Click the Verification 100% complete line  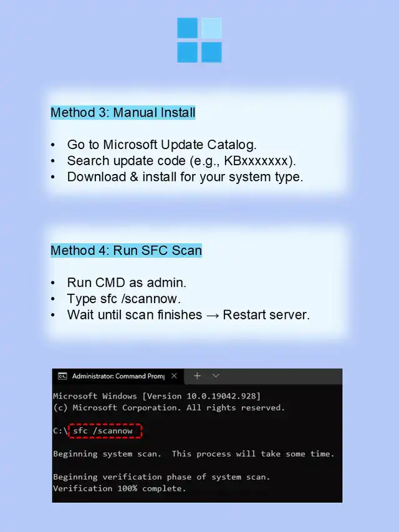[x=120, y=488]
